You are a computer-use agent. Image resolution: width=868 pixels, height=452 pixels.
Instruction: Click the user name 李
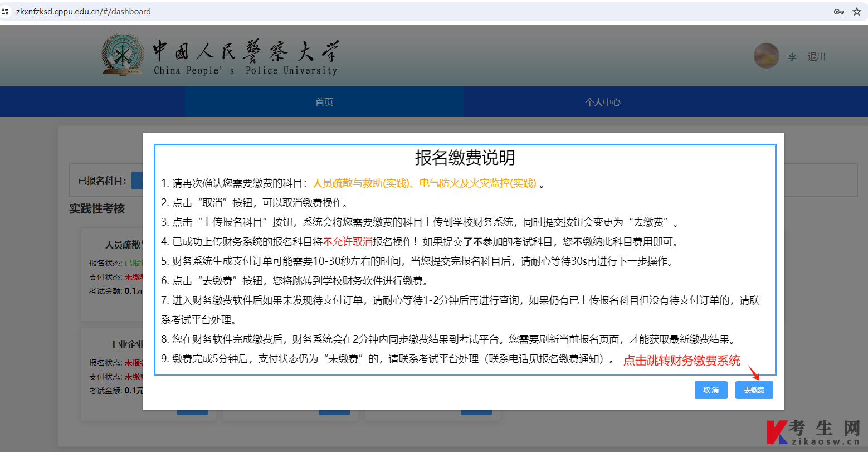tap(792, 57)
